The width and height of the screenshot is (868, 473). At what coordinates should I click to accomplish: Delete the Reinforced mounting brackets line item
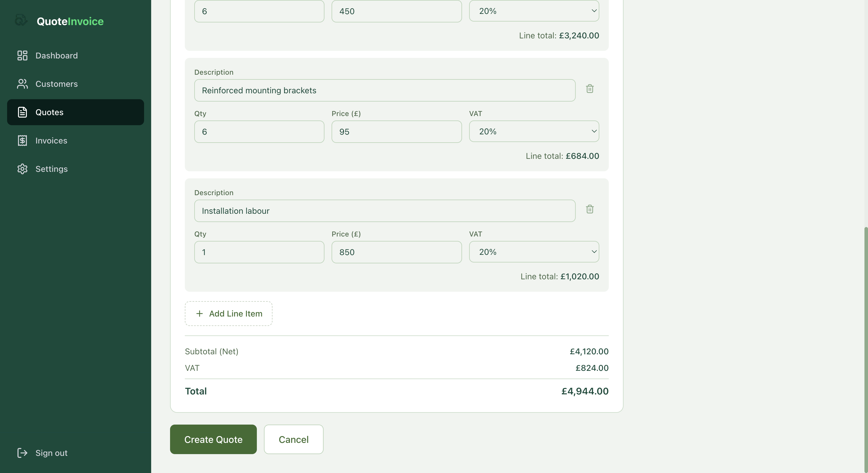click(590, 89)
